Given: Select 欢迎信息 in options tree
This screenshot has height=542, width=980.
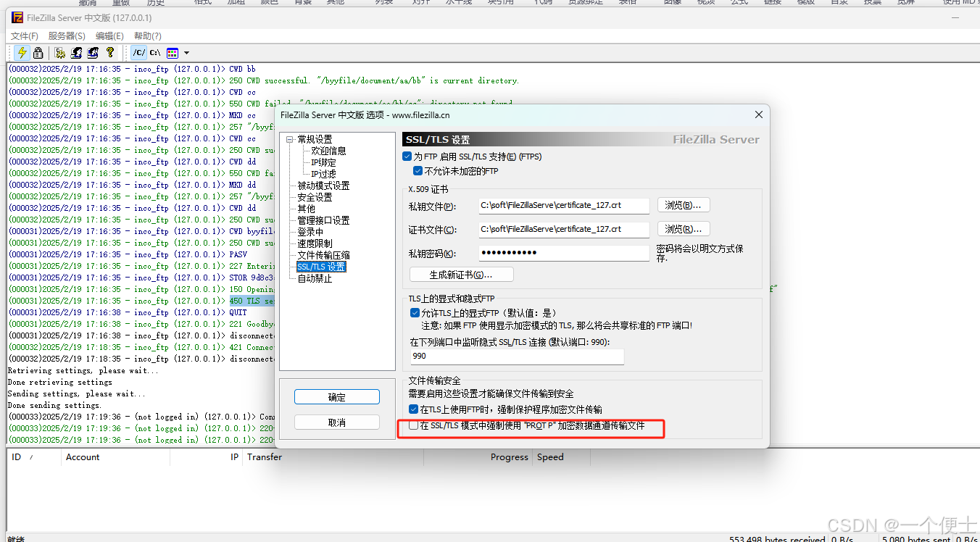Looking at the screenshot, I should [x=329, y=151].
